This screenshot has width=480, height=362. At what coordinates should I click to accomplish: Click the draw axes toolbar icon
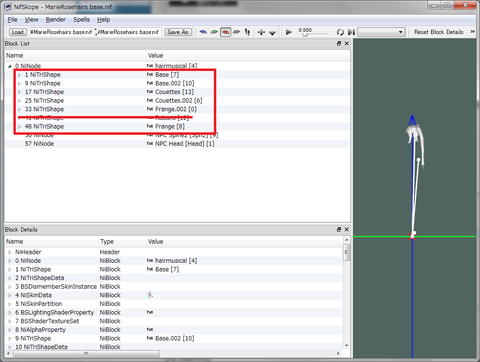(261, 32)
